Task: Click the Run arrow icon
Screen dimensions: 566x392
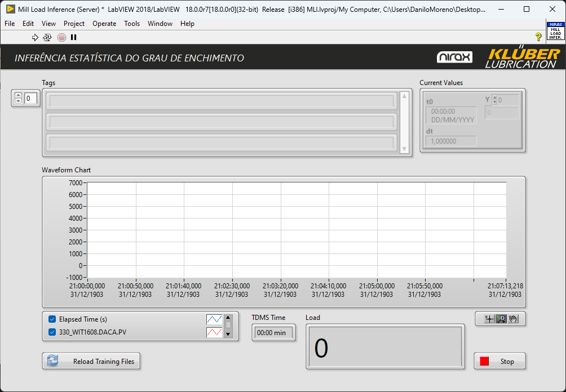Action: tap(35, 37)
